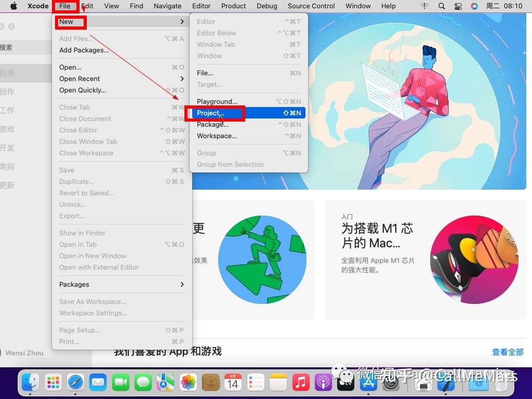Image resolution: width=532 pixels, height=399 pixels.
Task: Launch Reminders from the Dock
Action: [x=256, y=382]
